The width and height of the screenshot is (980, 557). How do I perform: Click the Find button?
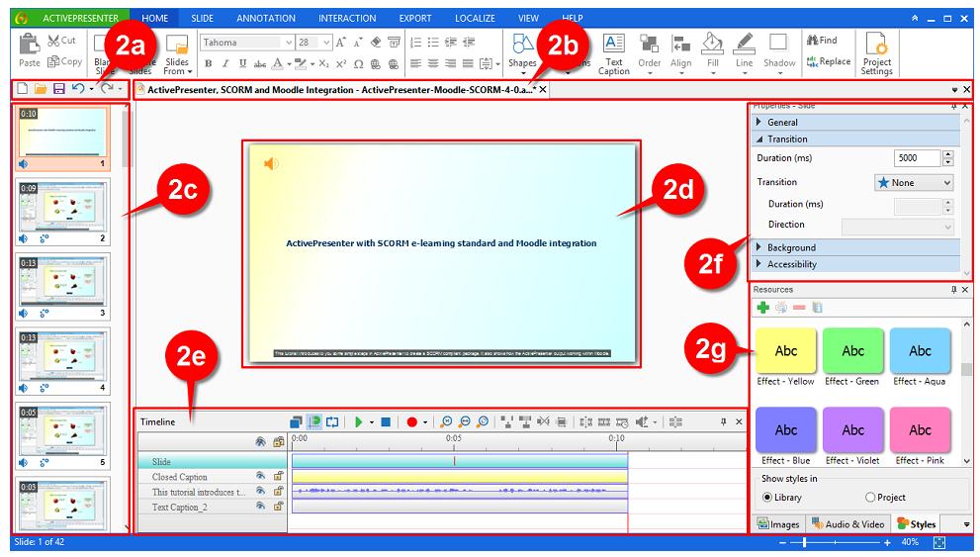[x=822, y=40]
